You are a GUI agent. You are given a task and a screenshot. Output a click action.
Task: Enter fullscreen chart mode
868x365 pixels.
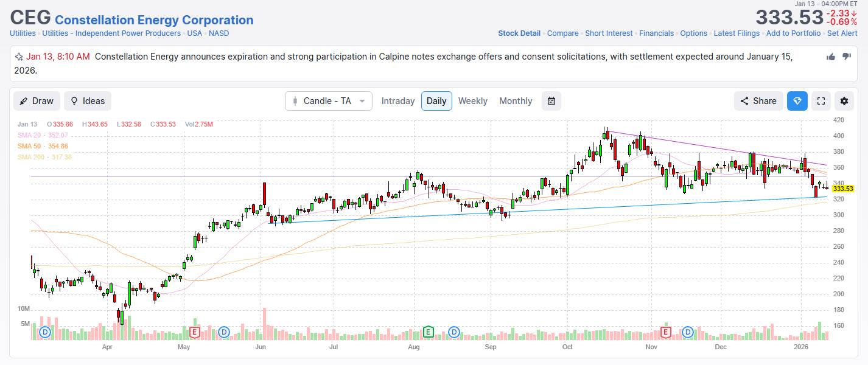[x=821, y=101]
